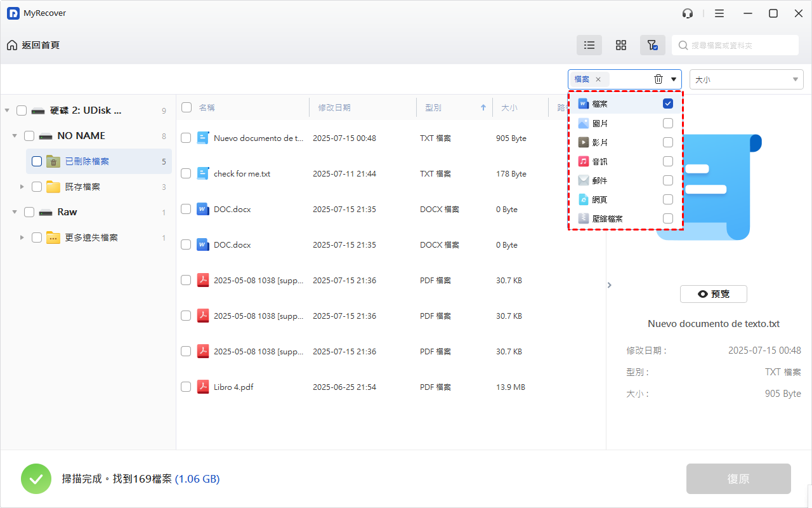
Task: Click the 既存檔案 folder icon
Action: tap(53, 187)
